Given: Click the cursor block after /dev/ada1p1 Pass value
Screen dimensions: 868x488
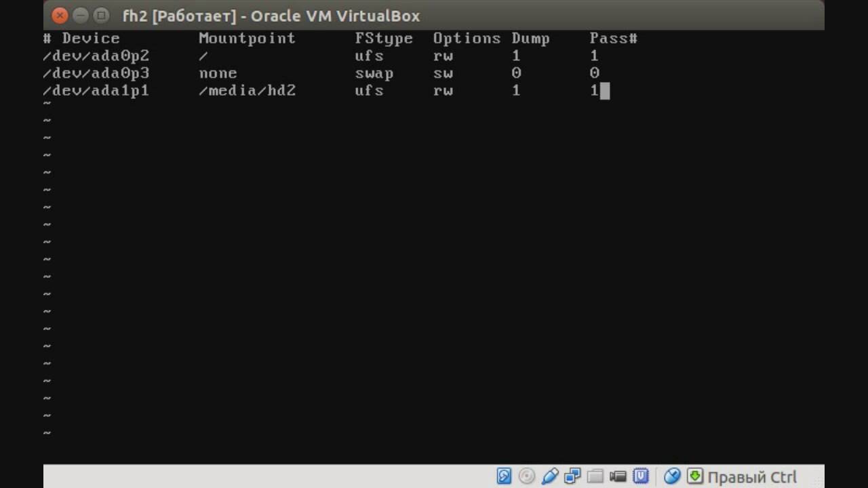Looking at the screenshot, I should [x=605, y=91].
